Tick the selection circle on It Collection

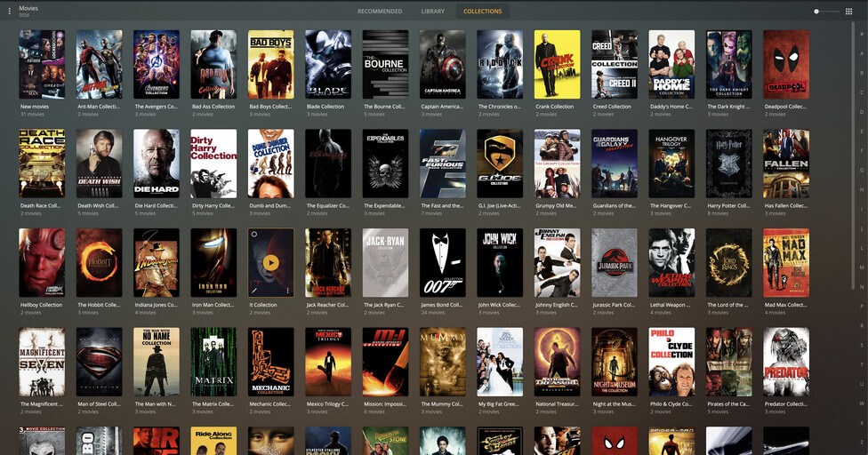tap(254, 235)
